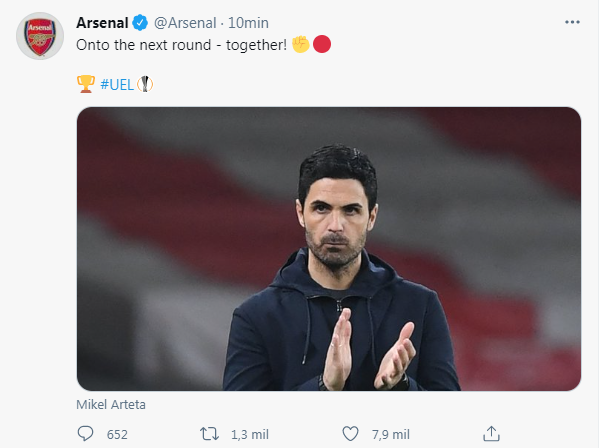Click the Mikel Arteta photo caption
The width and height of the screenshot is (604, 448).
[111, 405]
